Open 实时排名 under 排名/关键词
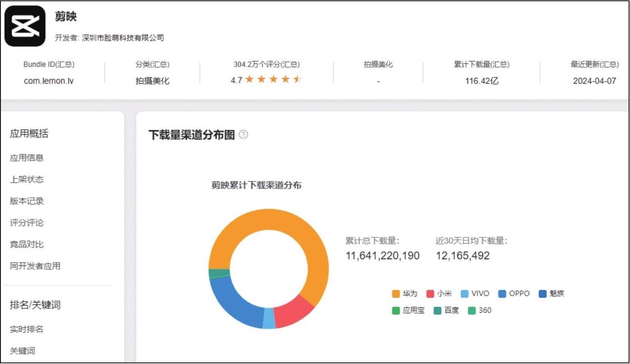This screenshot has width=630, height=364. 27,329
